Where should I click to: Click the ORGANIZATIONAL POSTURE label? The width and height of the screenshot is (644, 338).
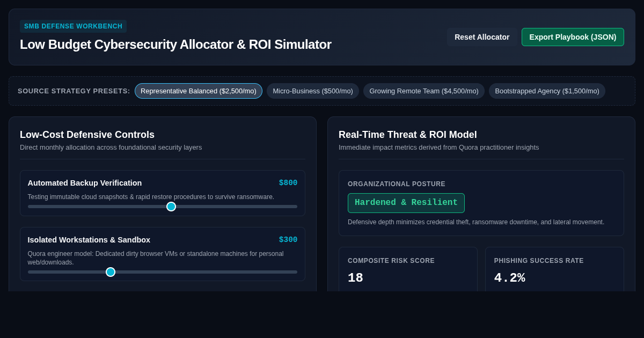click(397, 184)
